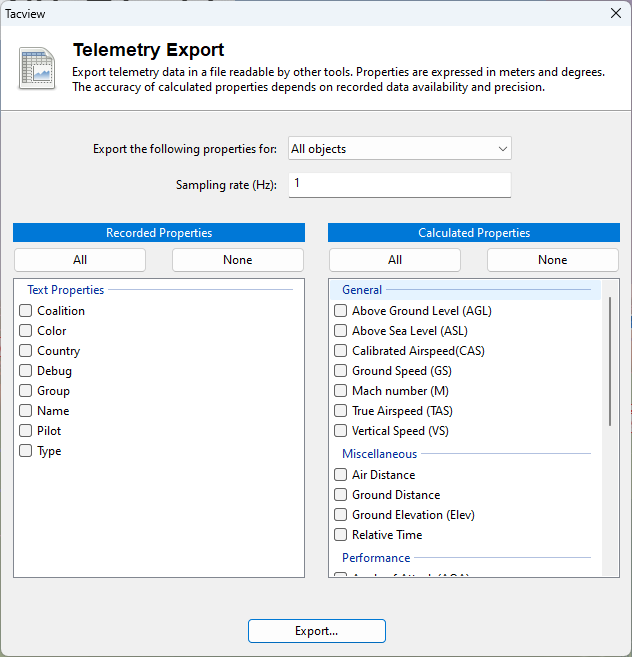Image resolution: width=632 pixels, height=657 pixels.
Task: Enable Above Ground Level (AGL)
Action: 341,311
